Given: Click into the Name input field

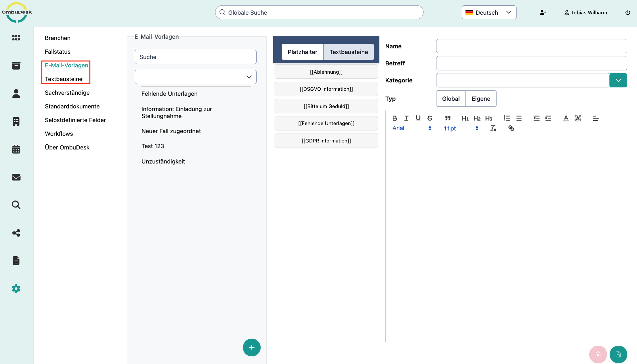Looking at the screenshot, I should (x=531, y=46).
